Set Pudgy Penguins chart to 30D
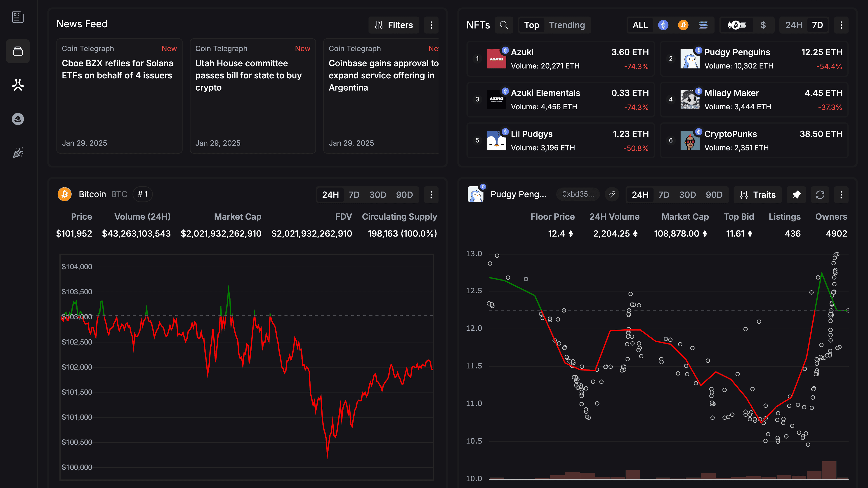This screenshot has height=488, width=868. click(687, 195)
